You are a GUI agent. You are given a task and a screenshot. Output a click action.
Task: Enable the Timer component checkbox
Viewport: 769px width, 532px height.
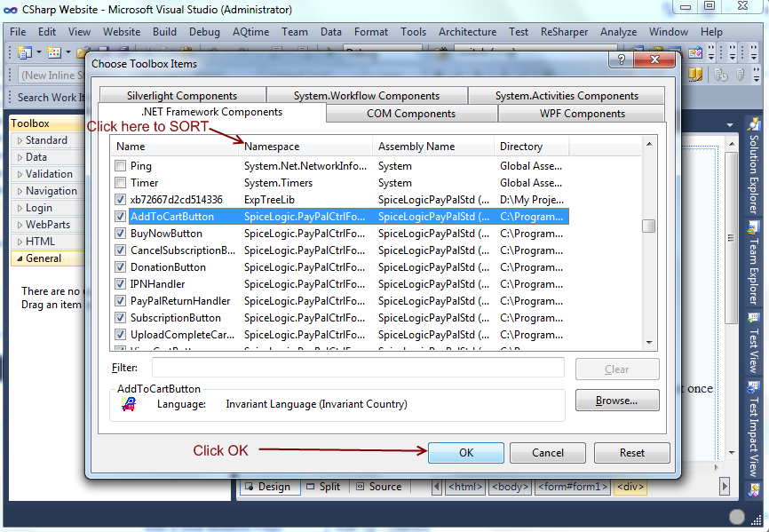121,183
